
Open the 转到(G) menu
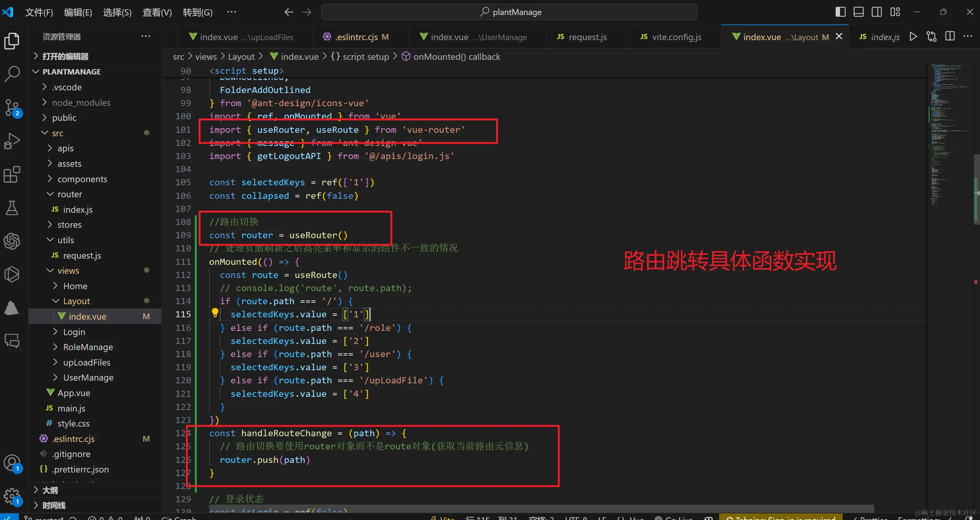tap(198, 12)
